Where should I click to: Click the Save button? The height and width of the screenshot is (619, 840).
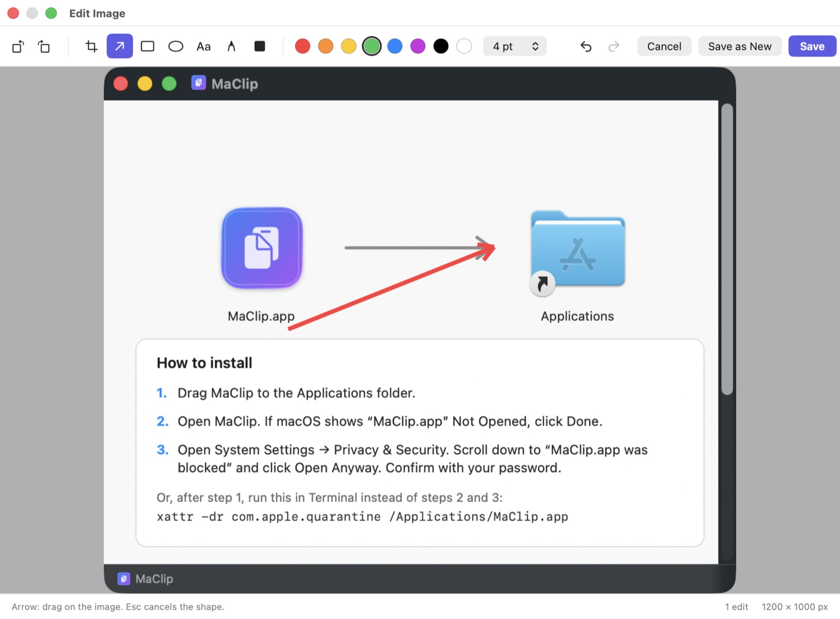[812, 46]
